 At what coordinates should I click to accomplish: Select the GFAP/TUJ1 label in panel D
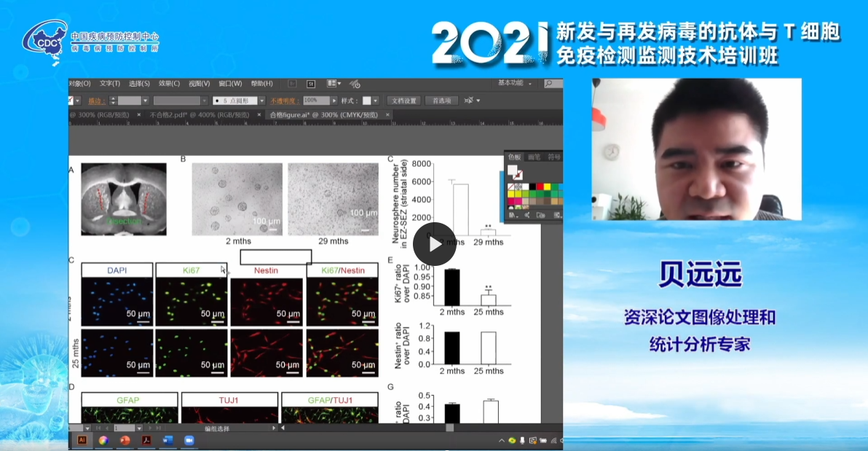pos(330,400)
